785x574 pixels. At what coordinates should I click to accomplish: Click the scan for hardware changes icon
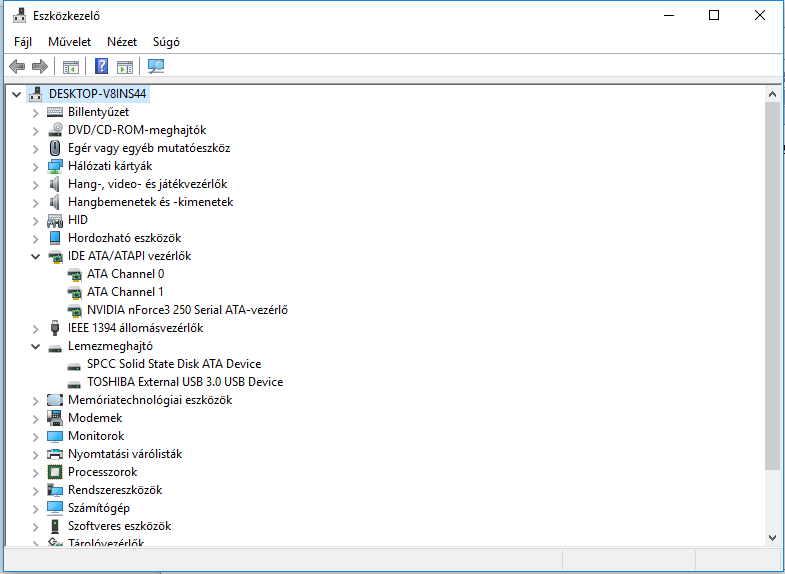(x=156, y=66)
